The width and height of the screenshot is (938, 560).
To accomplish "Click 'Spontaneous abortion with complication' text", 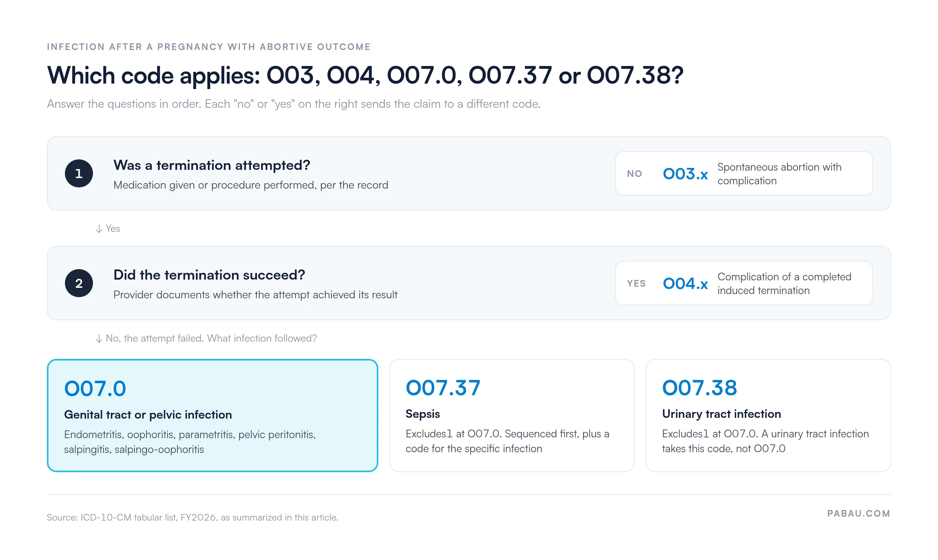I will pos(779,174).
